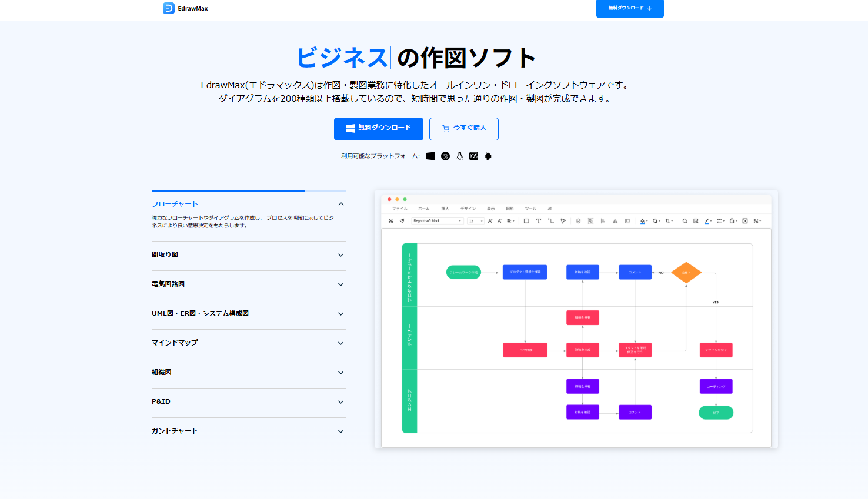Select the pointer selection tool icon
This screenshot has width=868, height=499.
(x=563, y=221)
